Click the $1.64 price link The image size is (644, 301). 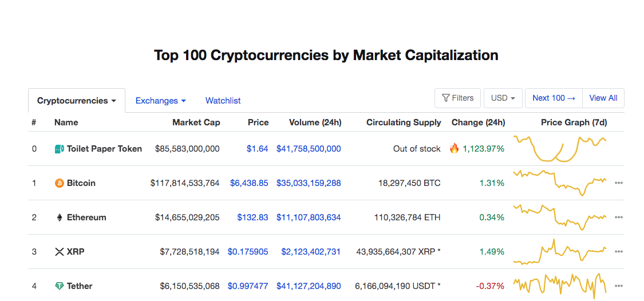[258, 149]
